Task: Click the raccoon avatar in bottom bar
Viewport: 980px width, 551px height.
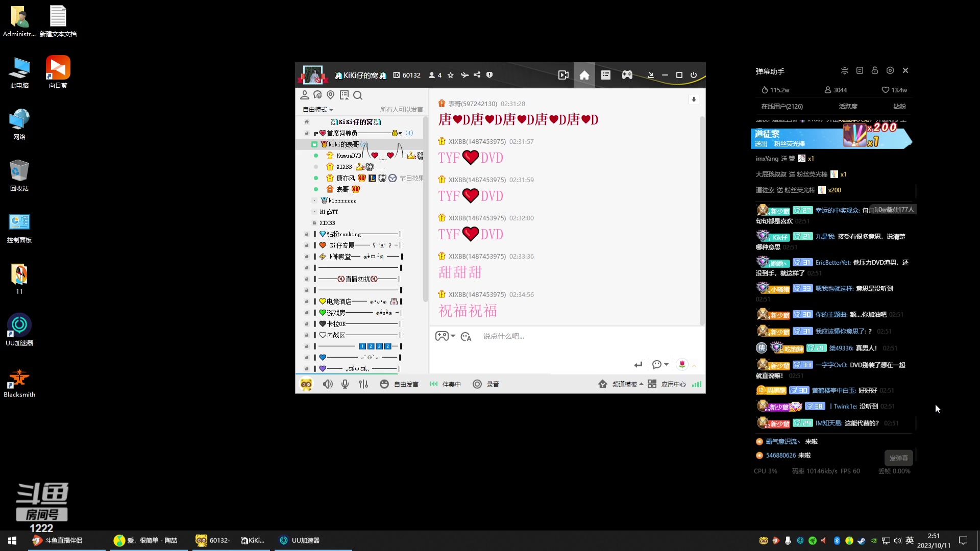Action: point(306,384)
